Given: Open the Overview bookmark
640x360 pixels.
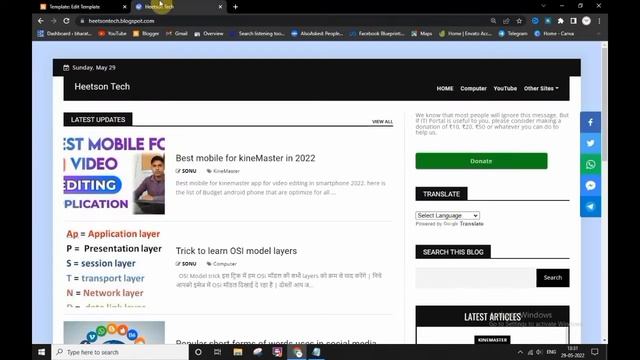Looking at the screenshot, I should click(x=209, y=33).
